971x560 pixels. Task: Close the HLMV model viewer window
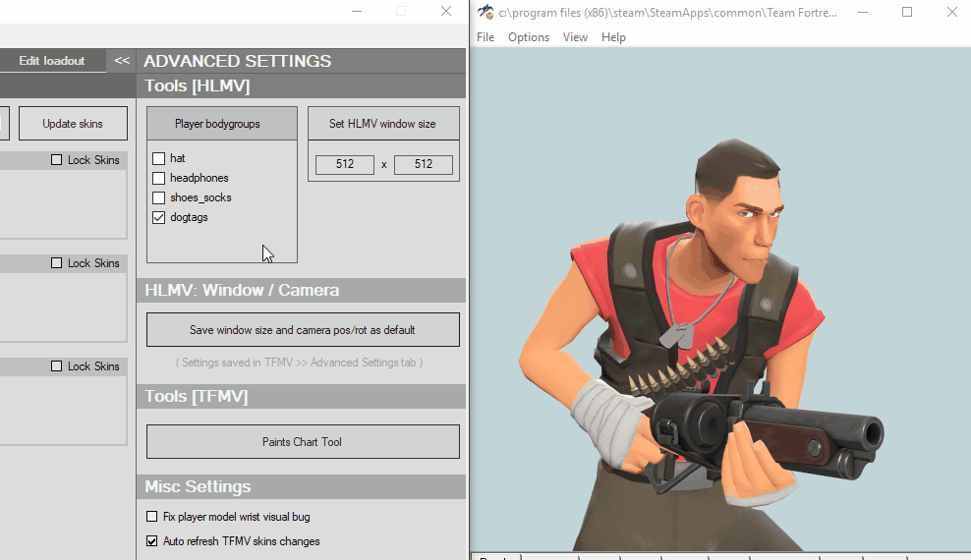point(951,12)
